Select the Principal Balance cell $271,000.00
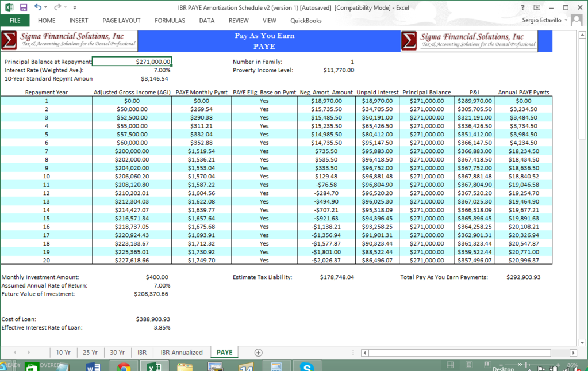The height and width of the screenshot is (371, 588). point(132,62)
